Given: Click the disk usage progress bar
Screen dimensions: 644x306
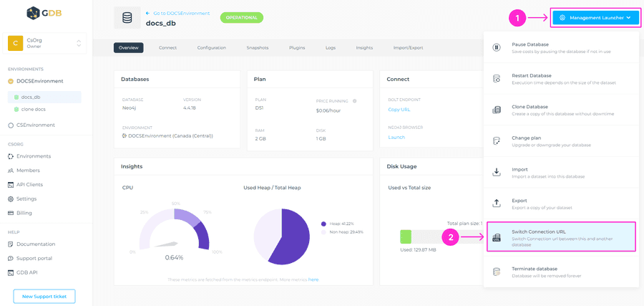Looking at the screenshot, I should pos(441,237).
